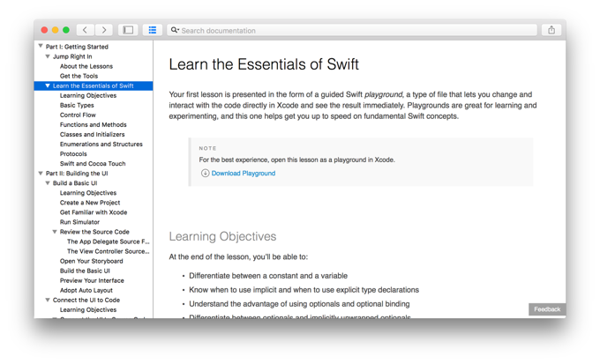Image resolution: width=600 pixels, height=364 pixels.
Task: Open Build the Basic UI
Action: [x=85, y=271]
